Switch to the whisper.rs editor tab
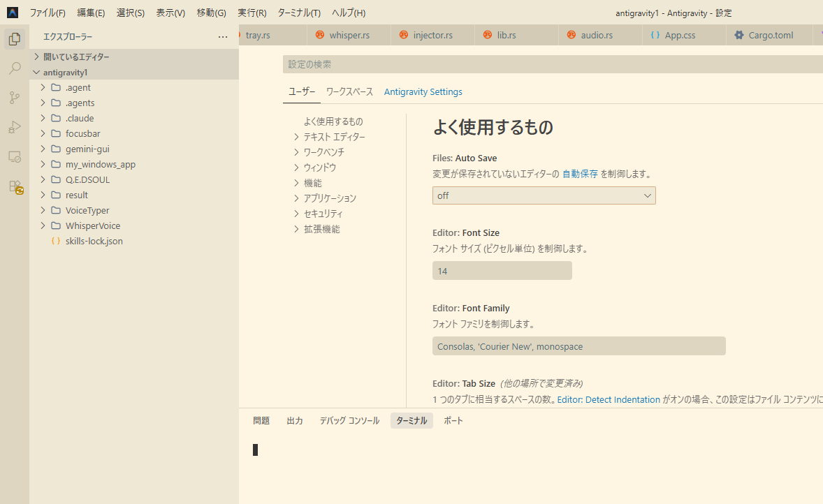823x504 pixels. tap(349, 35)
